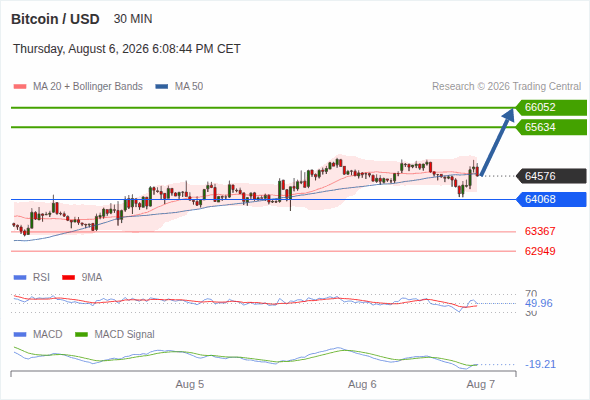Click the 30 MIN timeframe label
This screenshot has height=400, width=590.
[133, 19]
